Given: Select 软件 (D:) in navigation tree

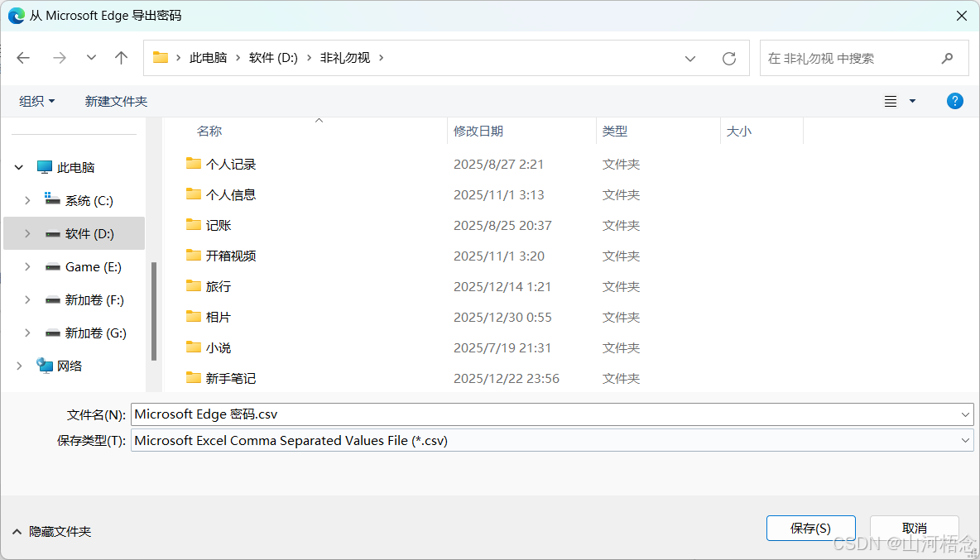Looking at the screenshot, I should pyautogui.click(x=89, y=233).
